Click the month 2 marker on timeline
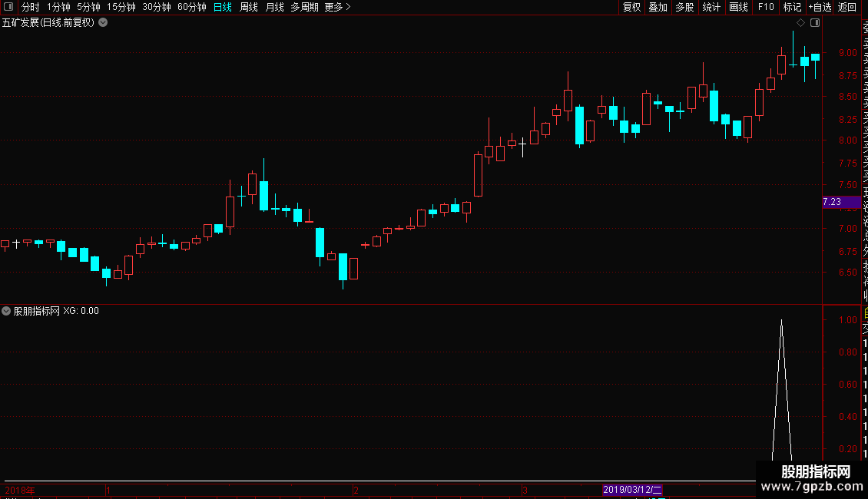Screen dimensions: 868x499 [356, 491]
